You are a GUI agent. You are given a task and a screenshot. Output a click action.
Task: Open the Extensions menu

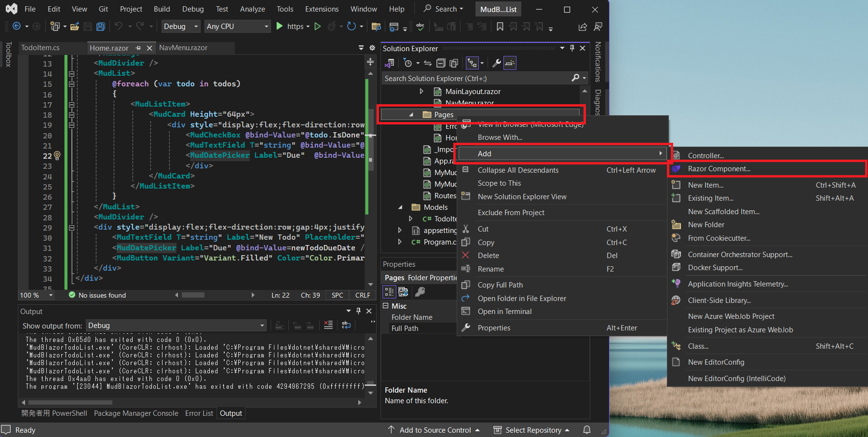(x=322, y=9)
